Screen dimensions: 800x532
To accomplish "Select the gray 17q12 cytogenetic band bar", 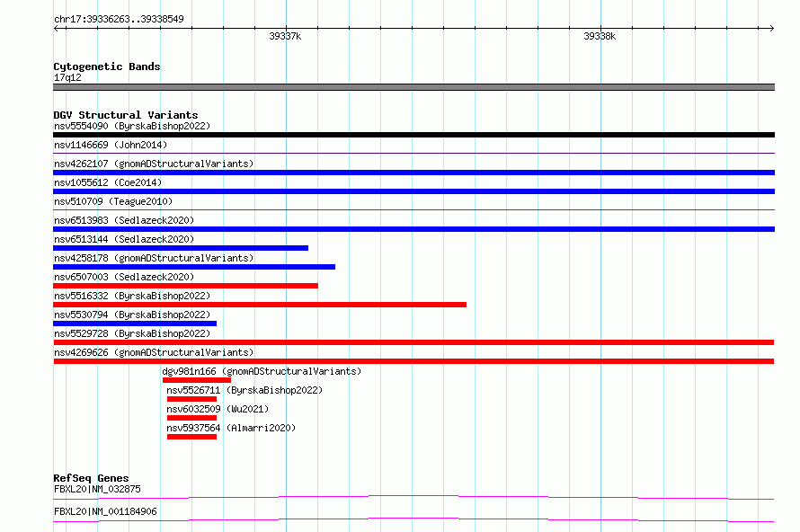I will click(413, 87).
